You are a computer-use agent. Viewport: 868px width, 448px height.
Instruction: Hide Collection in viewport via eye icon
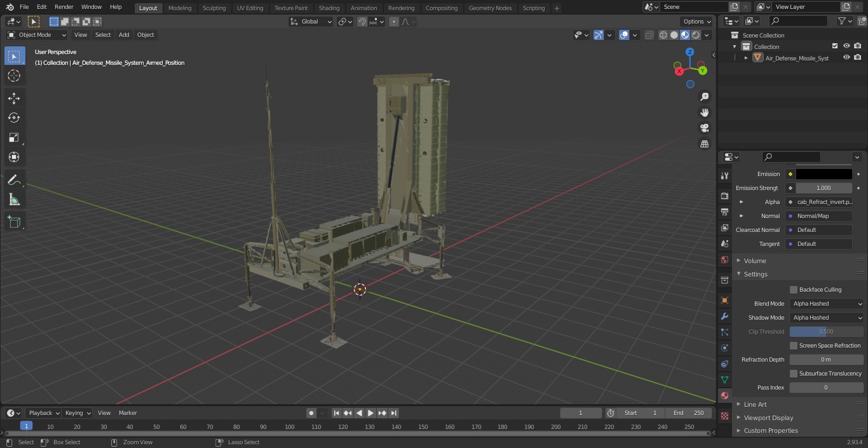click(846, 46)
